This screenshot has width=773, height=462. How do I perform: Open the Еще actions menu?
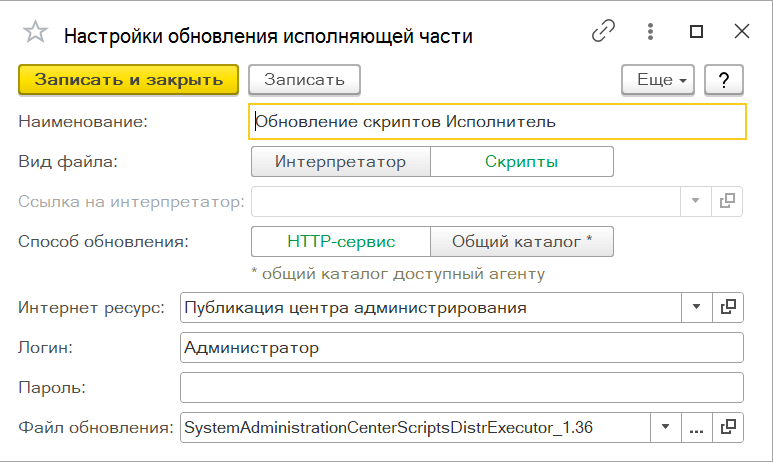658,79
